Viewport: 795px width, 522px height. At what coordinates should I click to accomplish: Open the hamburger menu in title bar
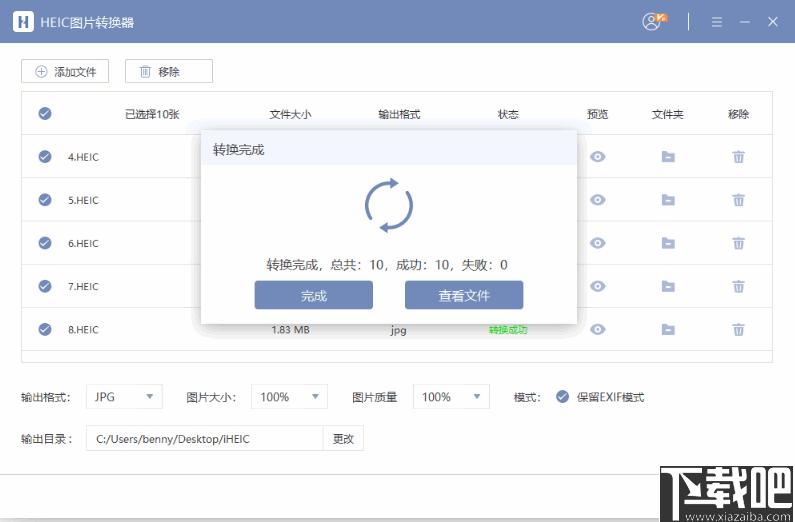pos(716,22)
